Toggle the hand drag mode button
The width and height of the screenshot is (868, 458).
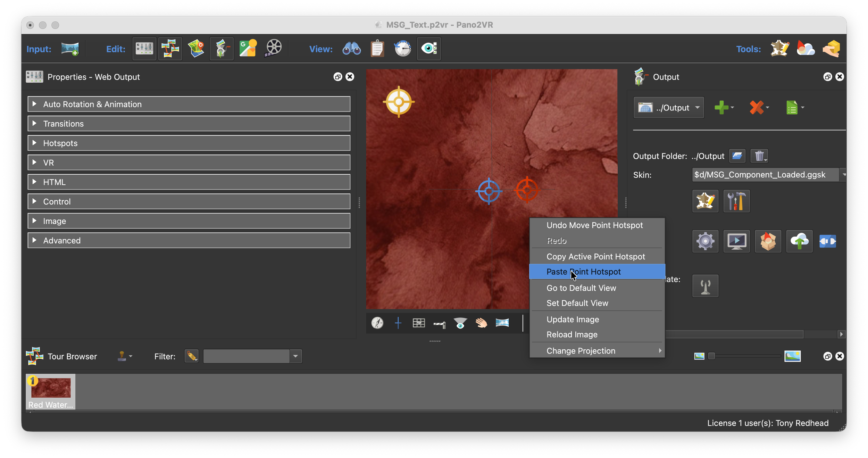tap(481, 323)
